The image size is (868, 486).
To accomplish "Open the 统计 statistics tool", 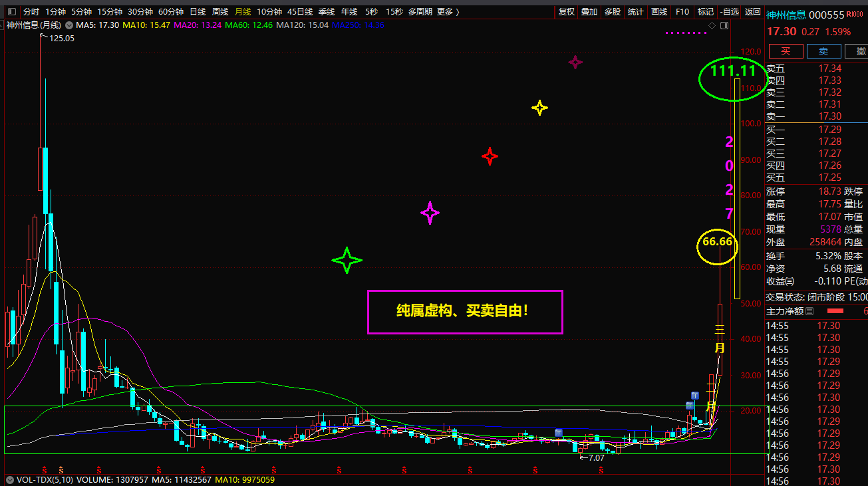I will tap(636, 12).
